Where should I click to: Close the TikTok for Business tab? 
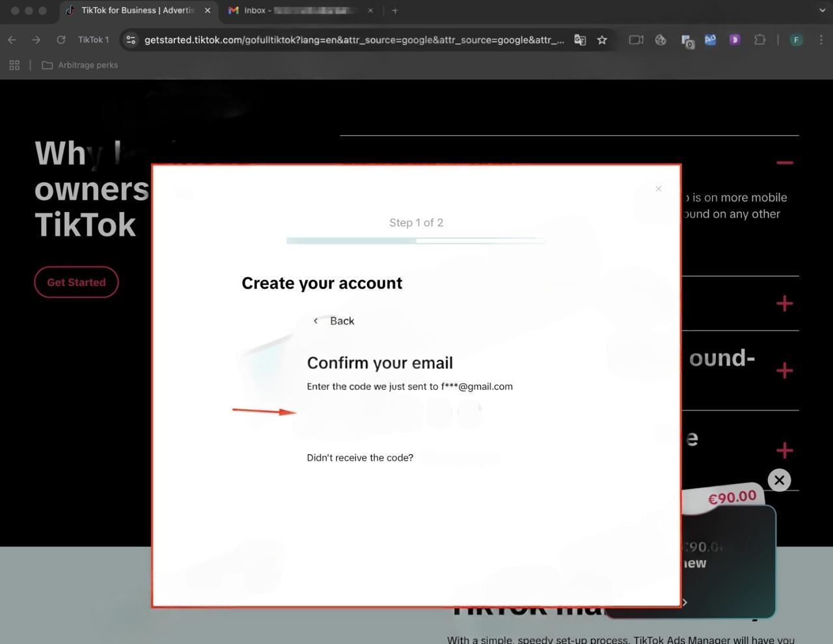[x=207, y=10]
